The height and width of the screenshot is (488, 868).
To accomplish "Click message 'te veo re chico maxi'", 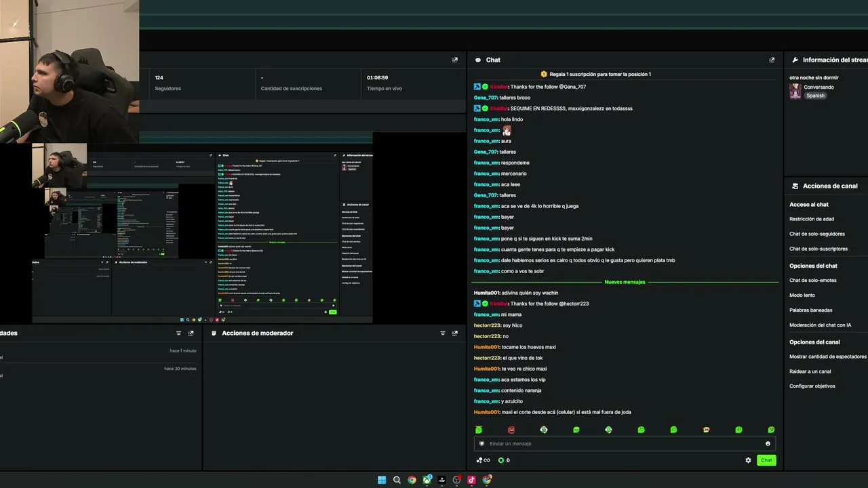I will (524, 369).
